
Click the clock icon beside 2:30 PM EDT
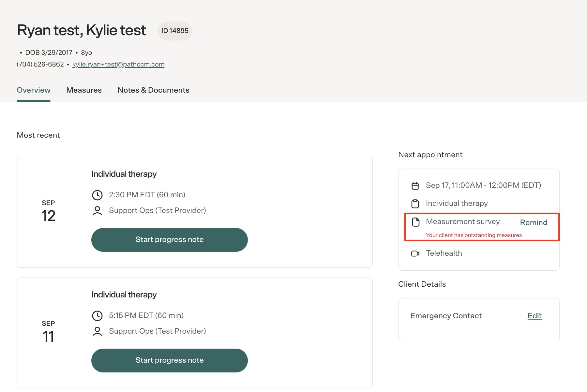(x=97, y=195)
